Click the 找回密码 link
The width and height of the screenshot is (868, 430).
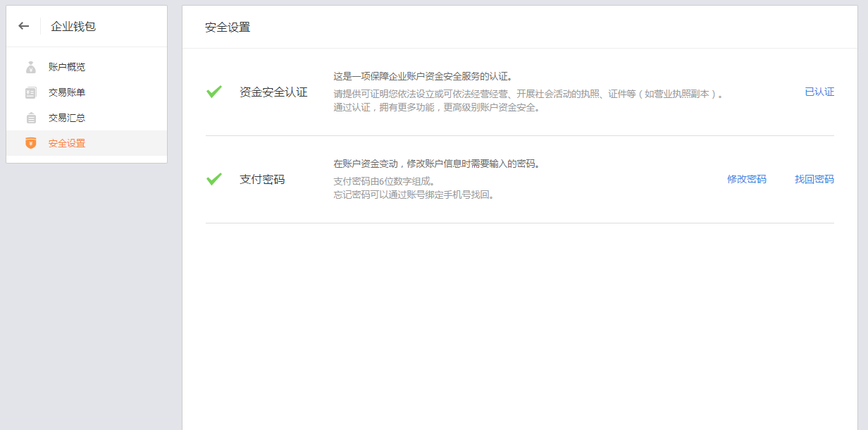[x=814, y=179]
